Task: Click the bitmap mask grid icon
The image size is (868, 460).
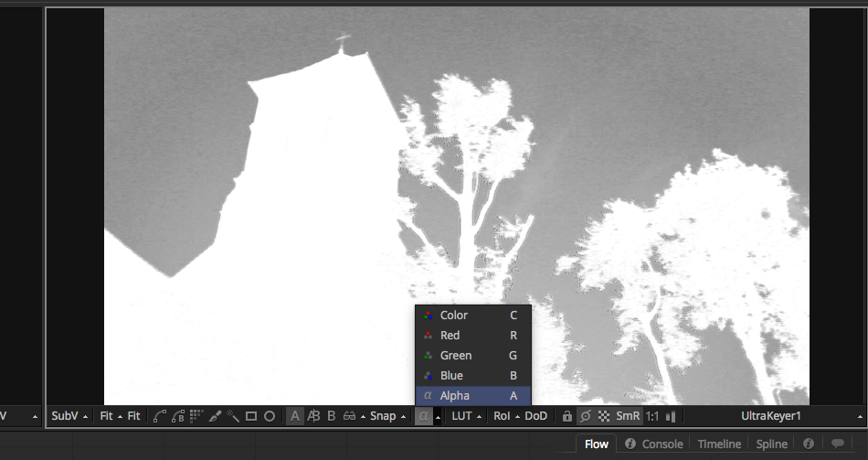Action: [196, 416]
